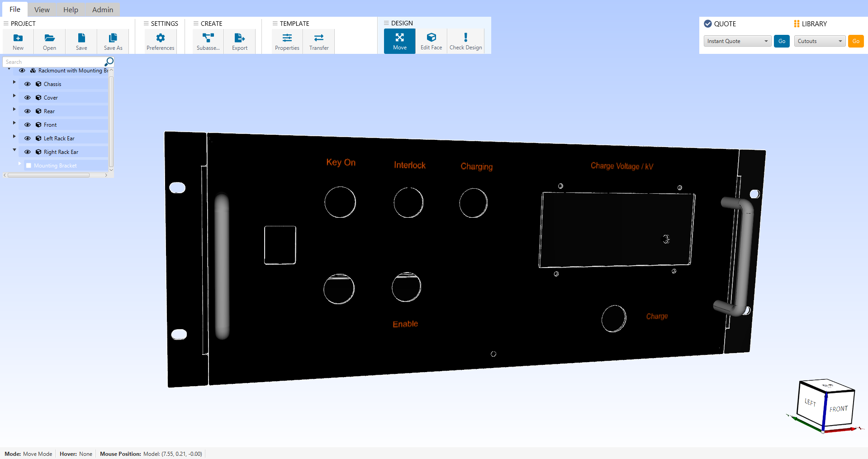
Task: Expand the Front tree node
Action: [x=14, y=123]
